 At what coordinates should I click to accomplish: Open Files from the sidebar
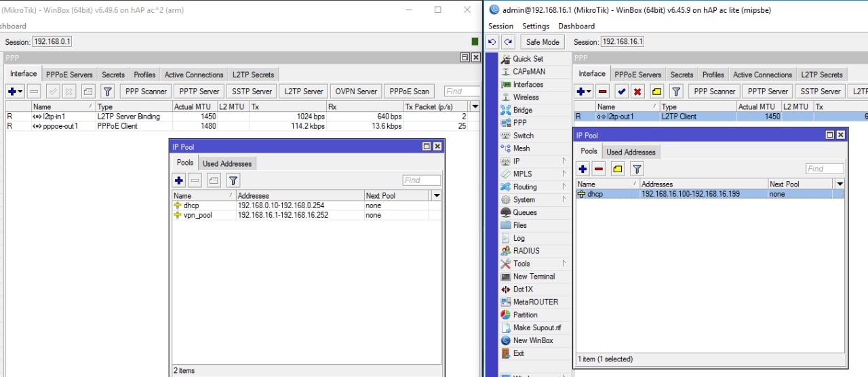(x=519, y=226)
